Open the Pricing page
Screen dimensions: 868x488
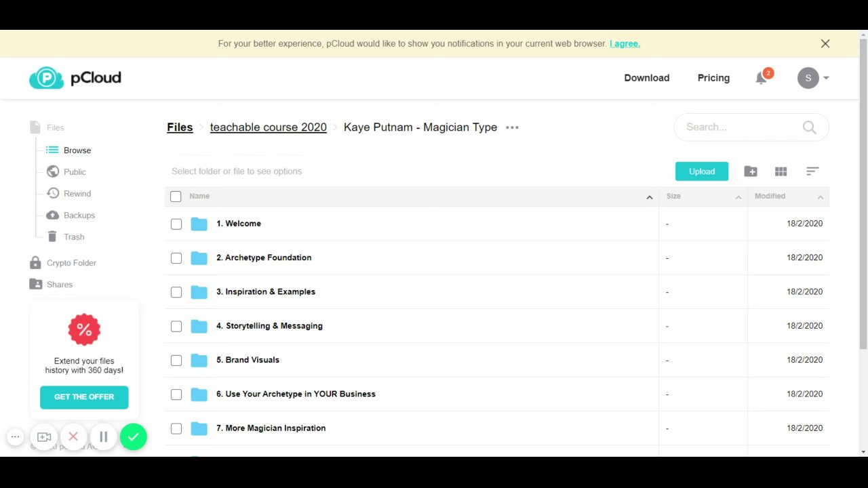pos(713,78)
